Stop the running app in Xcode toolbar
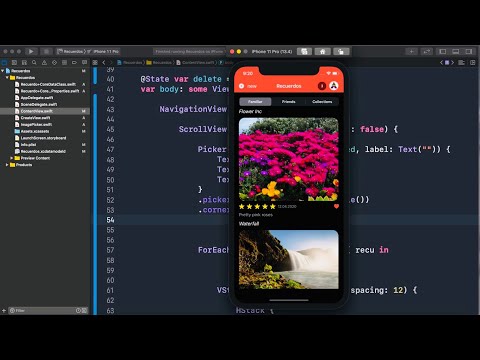 coord(46,51)
